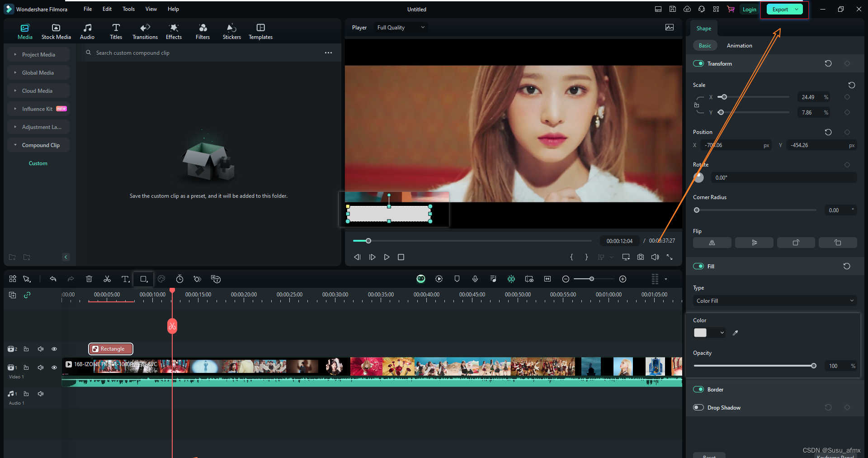The width and height of the screenshot is (868, 458).
Task: Toggle the Transform switch
Action: pyautogui.click(x=698, y=64)
